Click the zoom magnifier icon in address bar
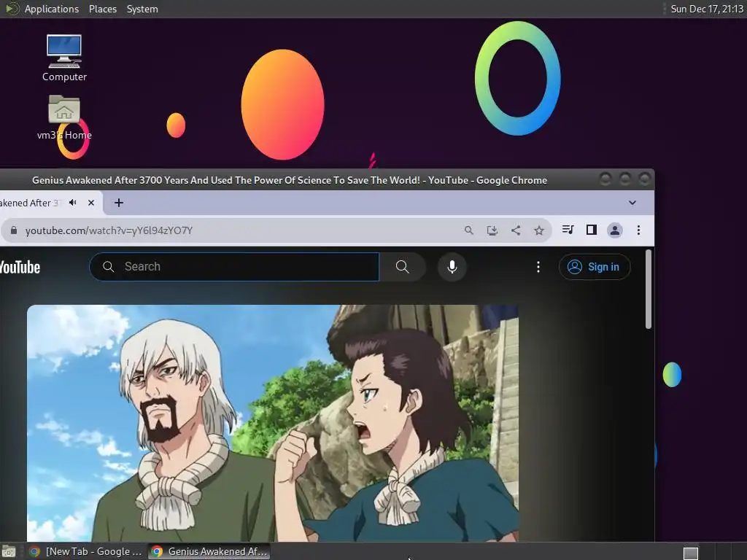The image size is (747, 560). (x=469, y=230)
